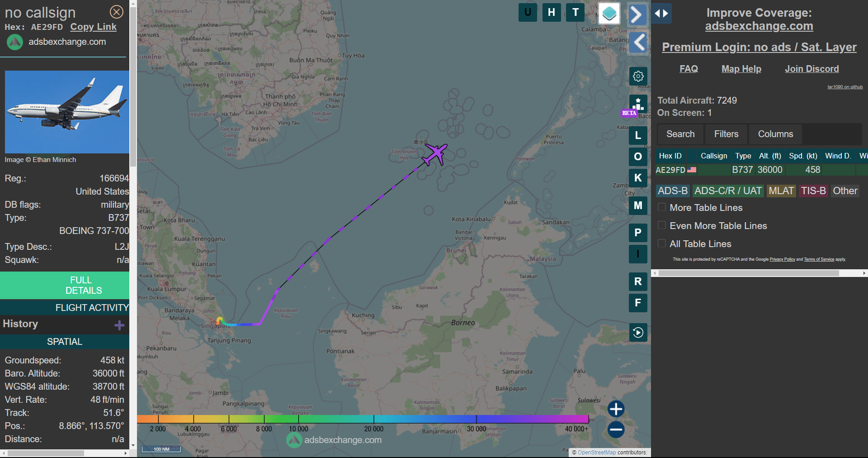Open the OpenStreetMap attribution link
868x458 pixels.
(597, 453)
